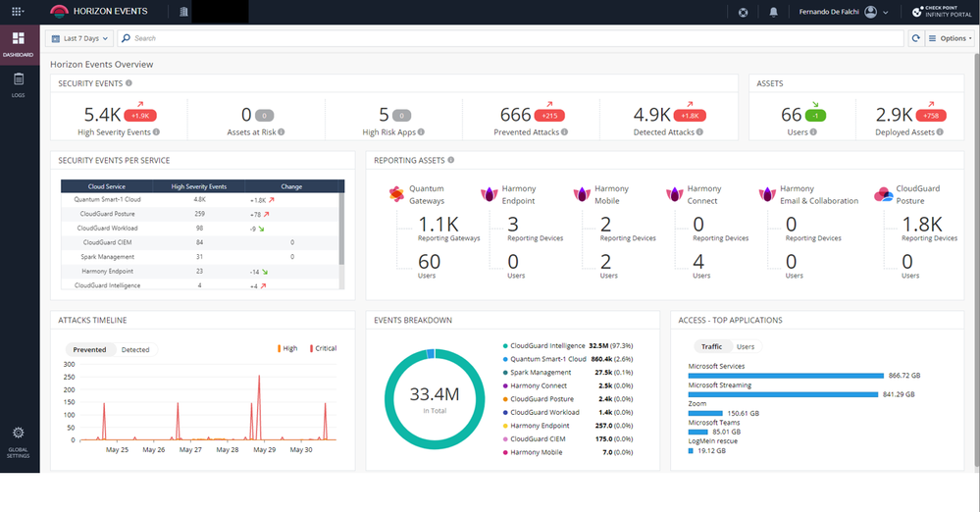
Task: Click the Harmony Endpoint icon
Action: [x=489, y=194]
